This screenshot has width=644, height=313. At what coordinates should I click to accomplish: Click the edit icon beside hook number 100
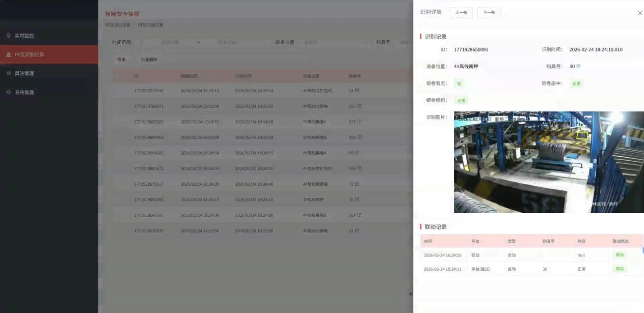359,168
